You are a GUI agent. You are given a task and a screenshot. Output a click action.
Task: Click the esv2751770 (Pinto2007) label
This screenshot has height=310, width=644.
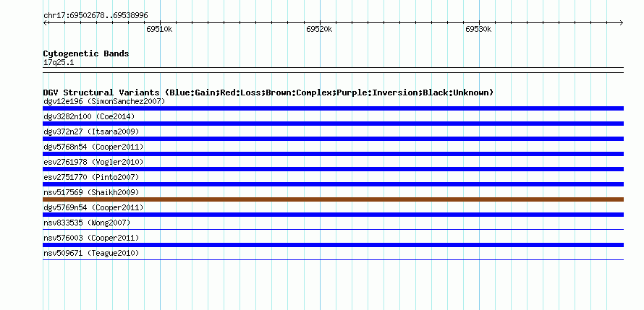[x=91, y=177]
